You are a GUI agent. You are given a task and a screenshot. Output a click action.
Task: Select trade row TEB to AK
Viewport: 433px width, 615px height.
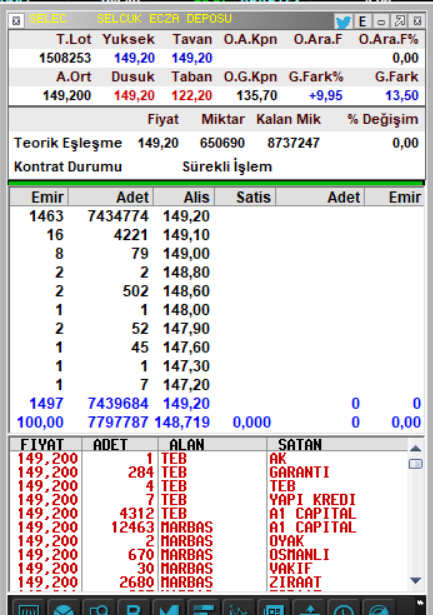coord(208,459)
